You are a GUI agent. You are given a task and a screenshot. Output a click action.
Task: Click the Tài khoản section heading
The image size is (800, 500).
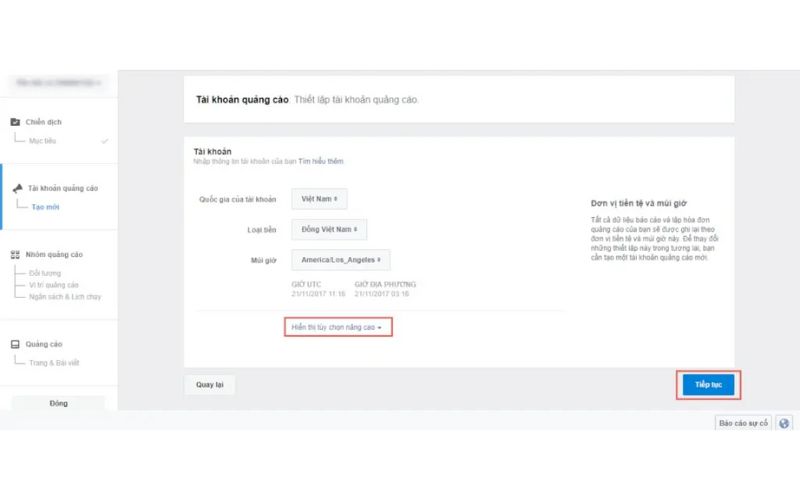[212, 152]
